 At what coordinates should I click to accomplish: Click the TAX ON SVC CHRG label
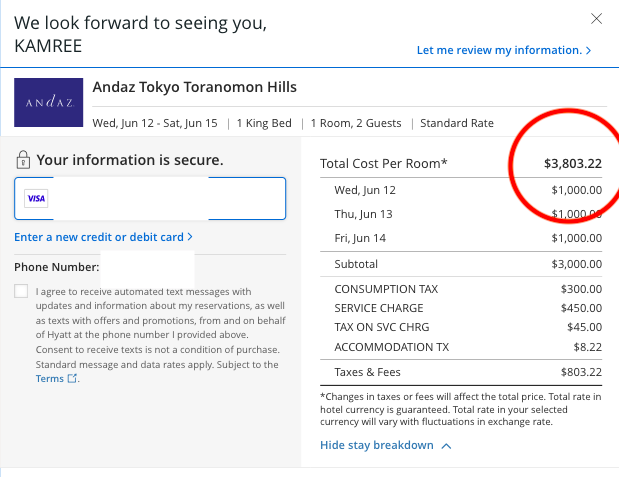pyautogui.click(x=382, y=327)
